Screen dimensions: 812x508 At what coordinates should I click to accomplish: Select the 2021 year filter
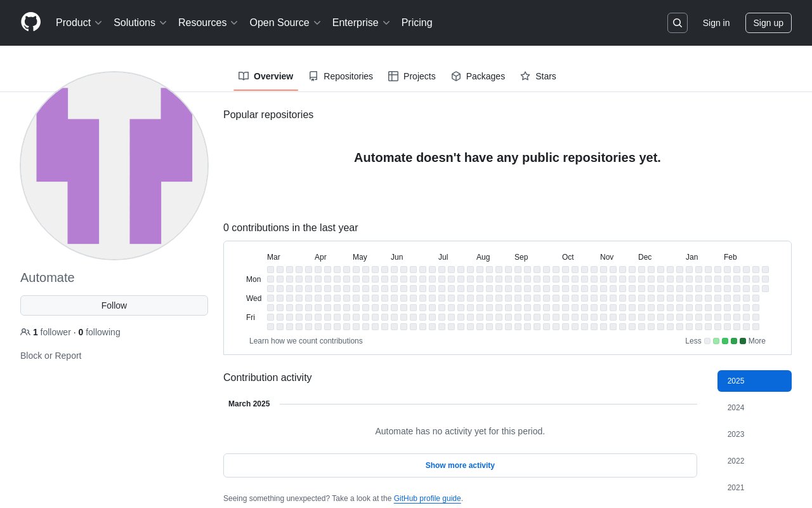click(754, 488)
